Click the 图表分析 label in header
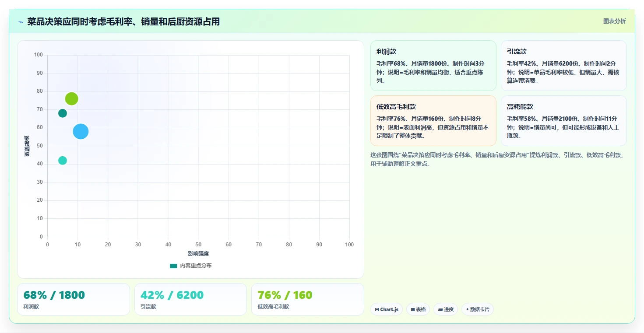The height and width of the screenshot is (333, 644). click(x=614, y=21)
